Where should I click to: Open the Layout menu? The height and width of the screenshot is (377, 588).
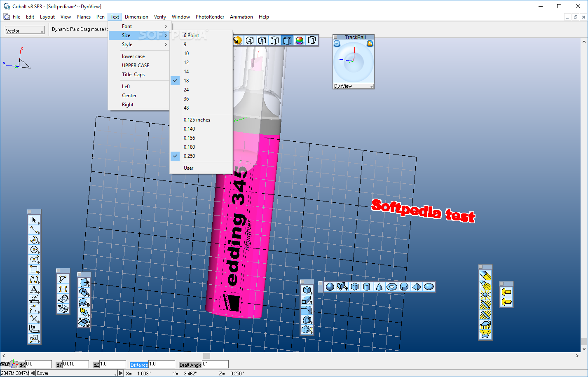[x=47, y=17]
